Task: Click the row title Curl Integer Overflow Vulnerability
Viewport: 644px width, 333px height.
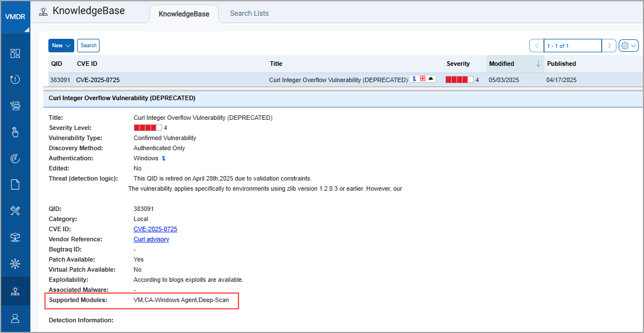Action: point(339,80)
